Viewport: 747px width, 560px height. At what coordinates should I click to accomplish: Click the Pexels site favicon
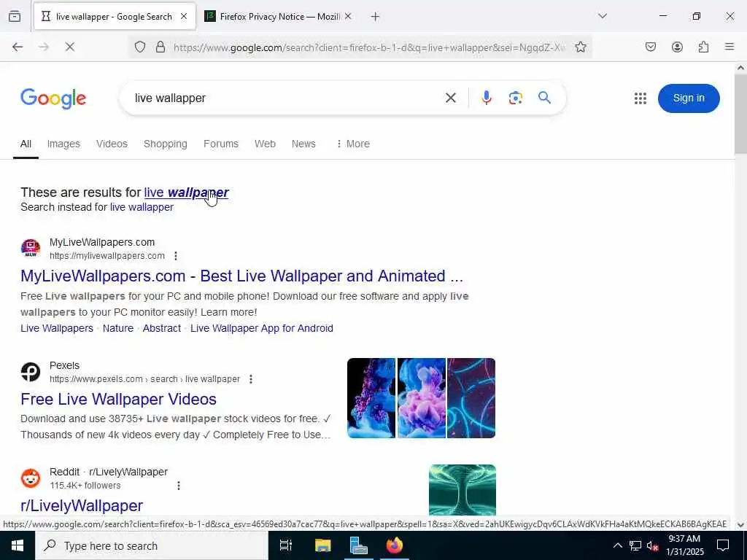(x=31, y=372)
